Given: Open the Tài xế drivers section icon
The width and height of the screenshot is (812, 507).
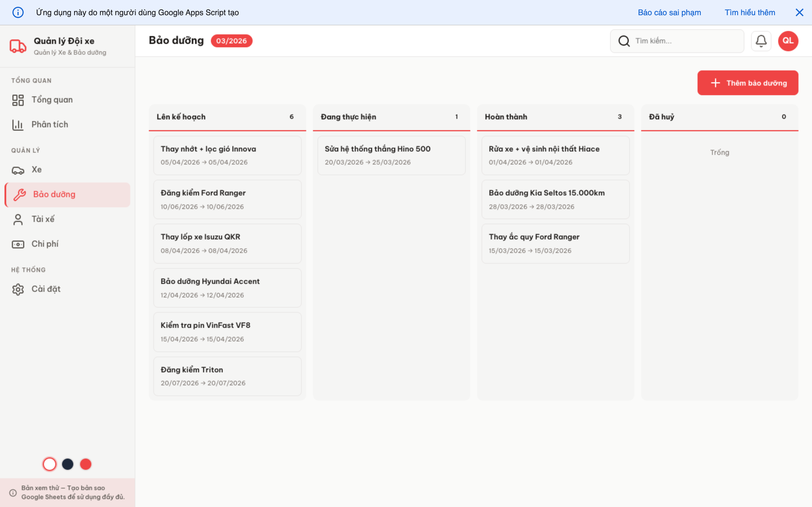Looking at the screenshot, I should 18,219.
